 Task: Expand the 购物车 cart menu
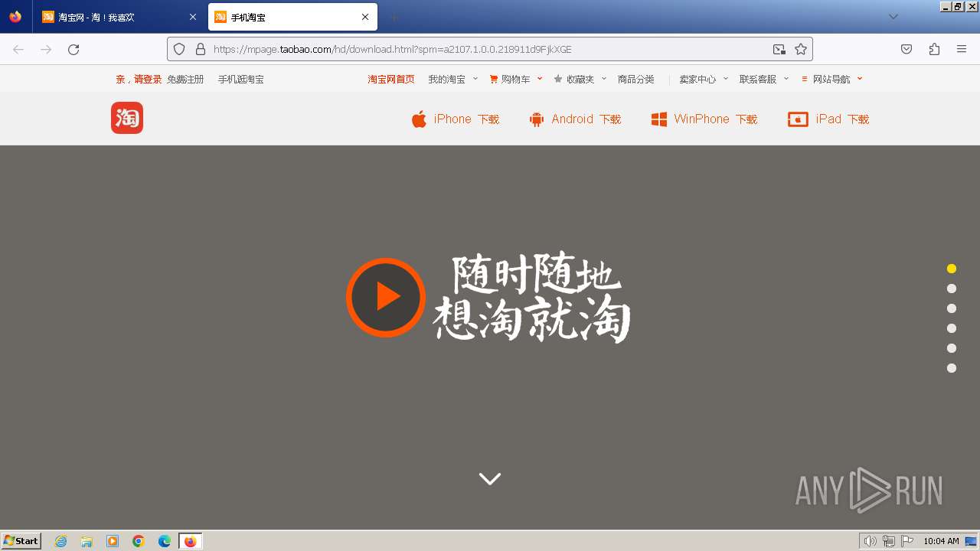click(x=516, y=79)
